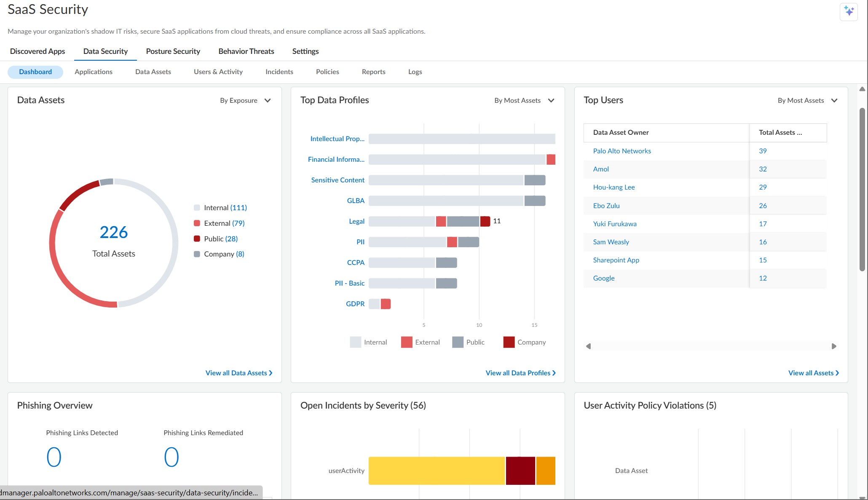Screen dimensions: 868x500
Task: Click the AI sparkle assistant icon
Action: [849, 11]
